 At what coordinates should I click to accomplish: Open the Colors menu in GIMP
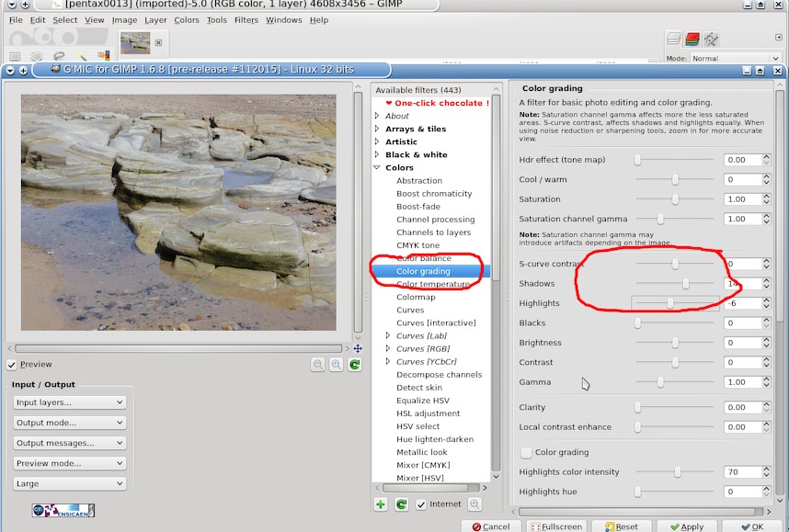point(187,20)
